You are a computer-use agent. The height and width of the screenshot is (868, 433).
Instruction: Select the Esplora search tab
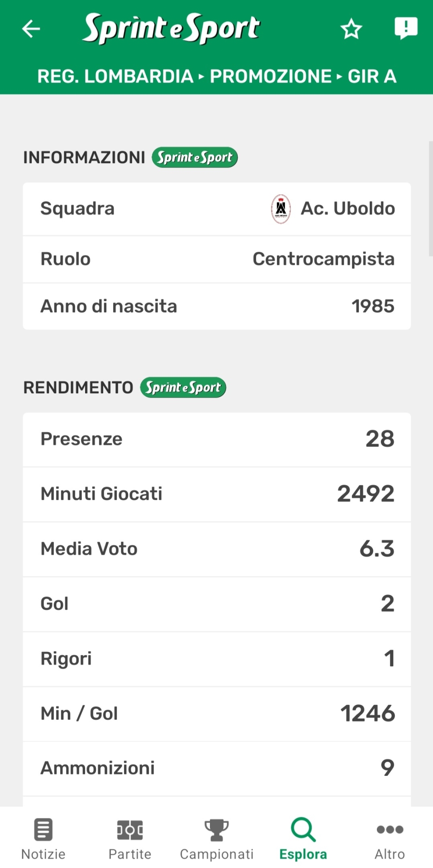303,839
